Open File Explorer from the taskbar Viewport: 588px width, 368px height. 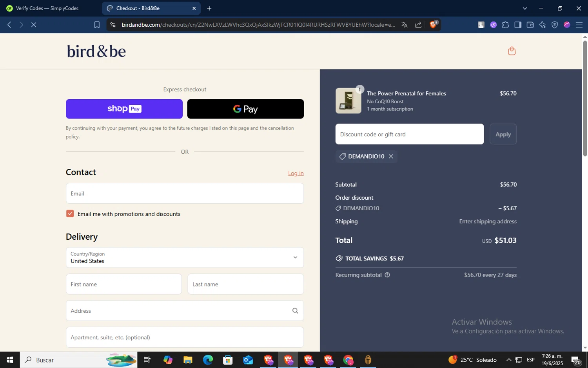click(x=188, y=360)
